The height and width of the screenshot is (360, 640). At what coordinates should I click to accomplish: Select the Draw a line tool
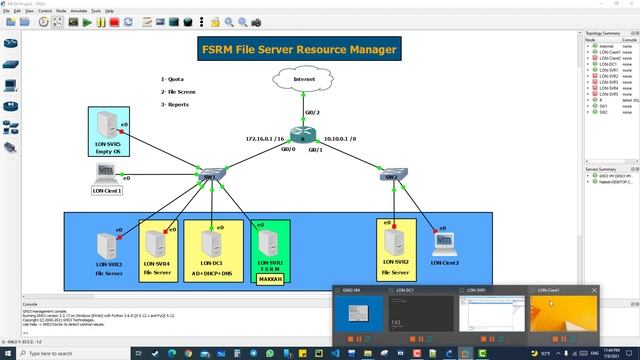click(201, 22)
